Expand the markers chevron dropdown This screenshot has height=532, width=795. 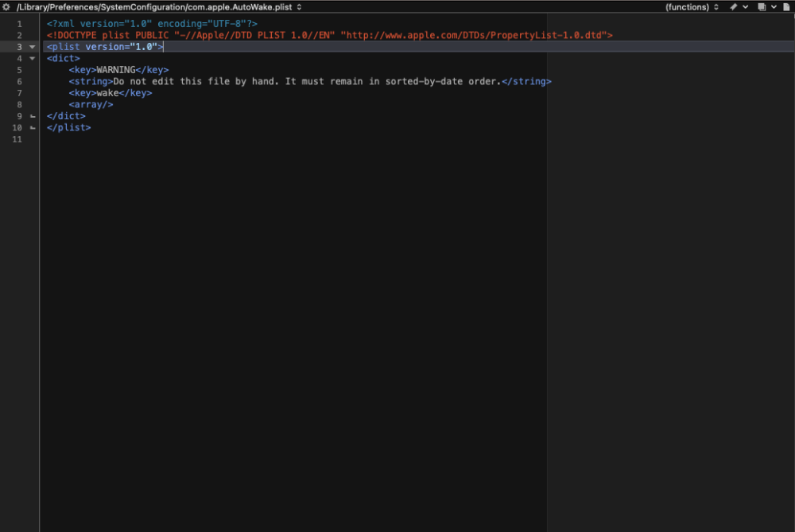(746, 7)
